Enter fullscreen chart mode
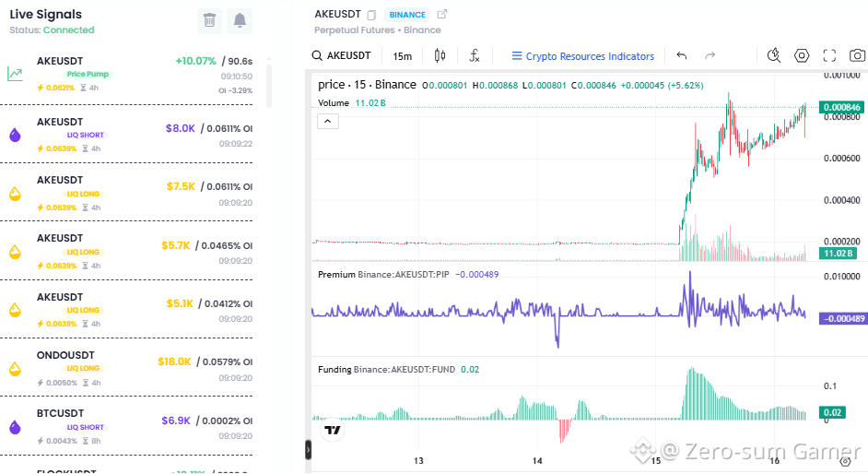The height and width of the screenshot is (474, 868). tap(828, 55)
